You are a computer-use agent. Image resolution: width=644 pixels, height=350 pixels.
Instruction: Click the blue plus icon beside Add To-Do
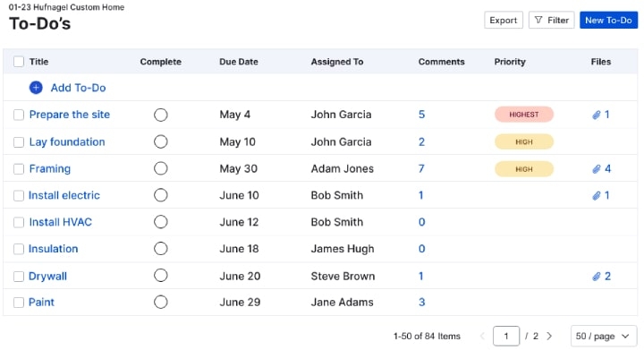pos(36,88)
